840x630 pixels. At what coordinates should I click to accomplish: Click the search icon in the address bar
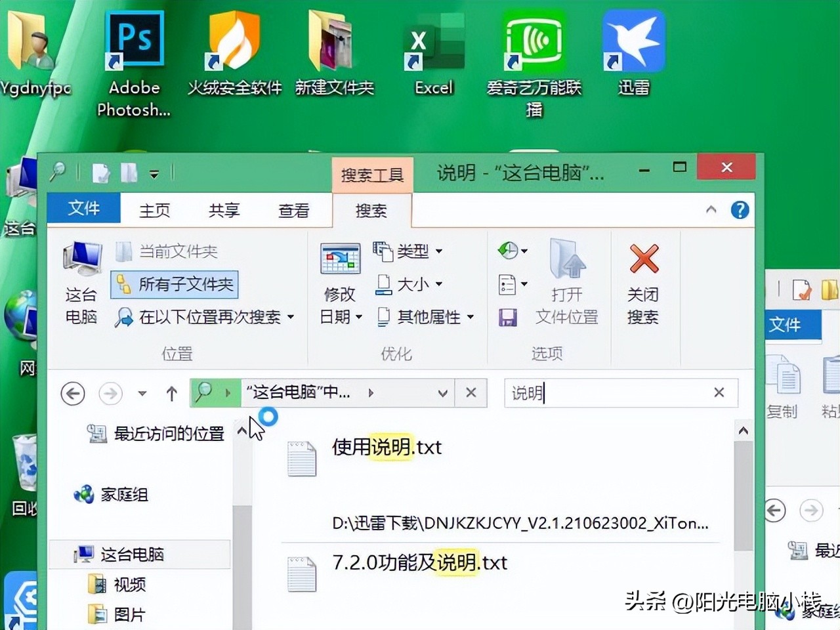203,392
